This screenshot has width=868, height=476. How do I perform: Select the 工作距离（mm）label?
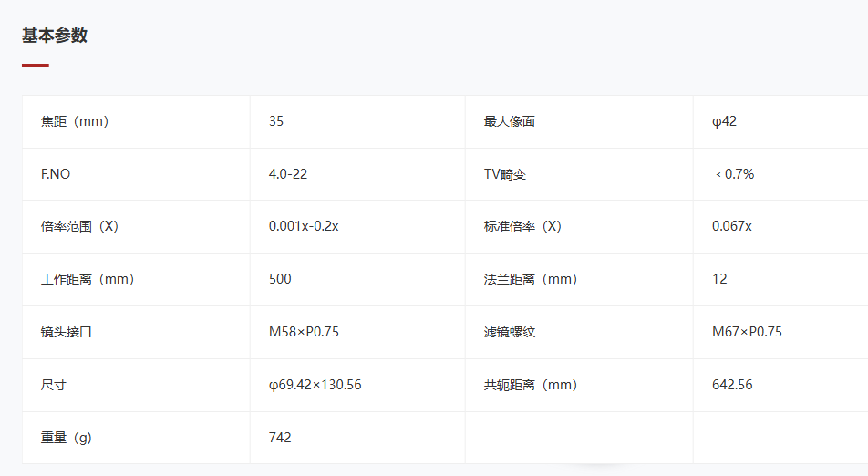coord(88,279)
